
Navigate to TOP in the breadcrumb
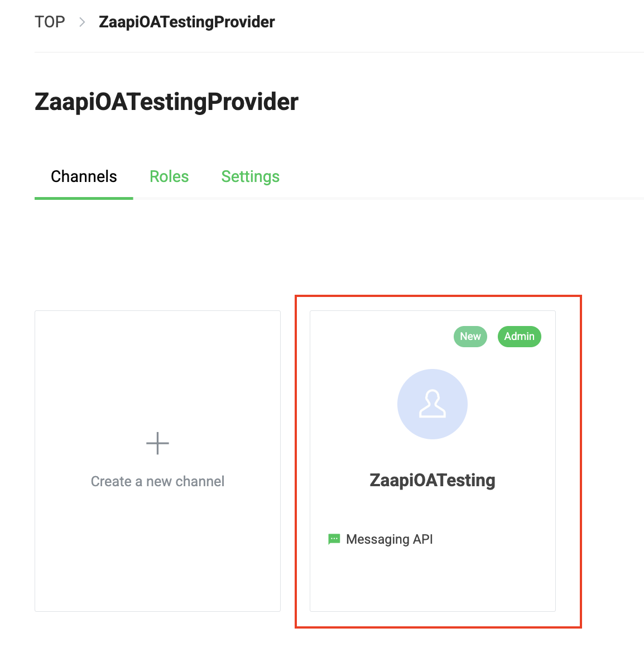click(50, 22)
